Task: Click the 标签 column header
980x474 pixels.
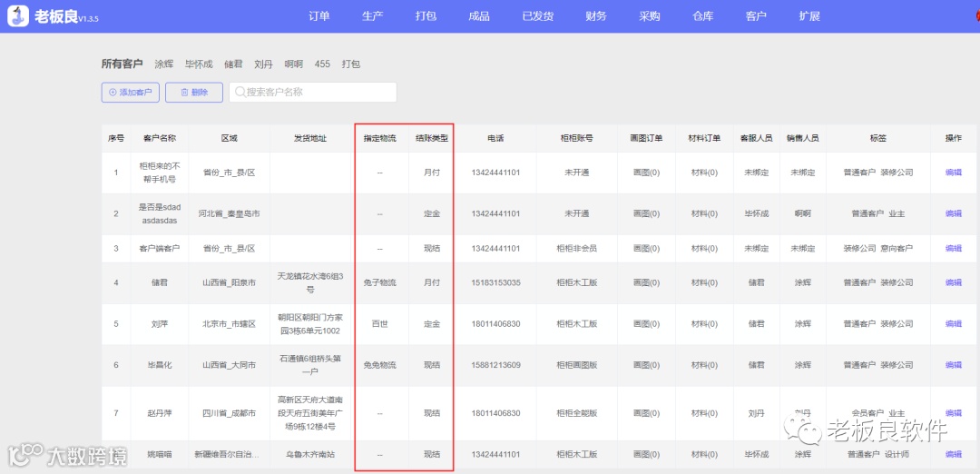Action: click(x=877, y=139)
